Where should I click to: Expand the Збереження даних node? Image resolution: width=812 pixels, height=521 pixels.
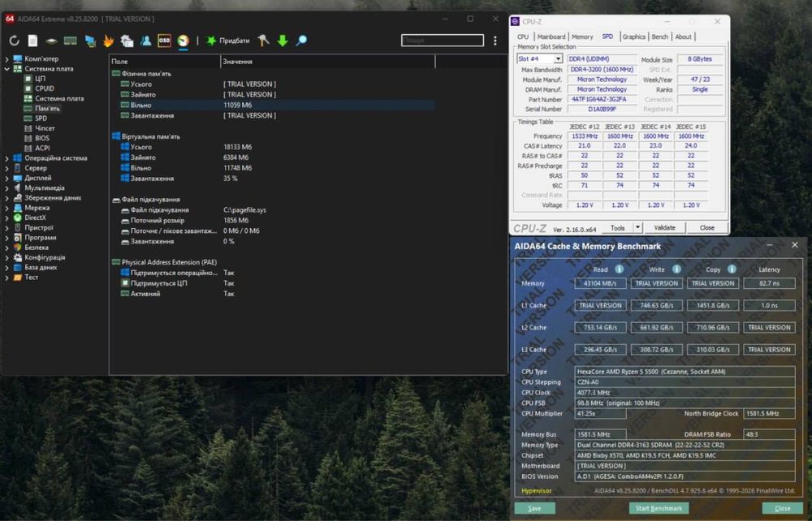tap(6, 198)
